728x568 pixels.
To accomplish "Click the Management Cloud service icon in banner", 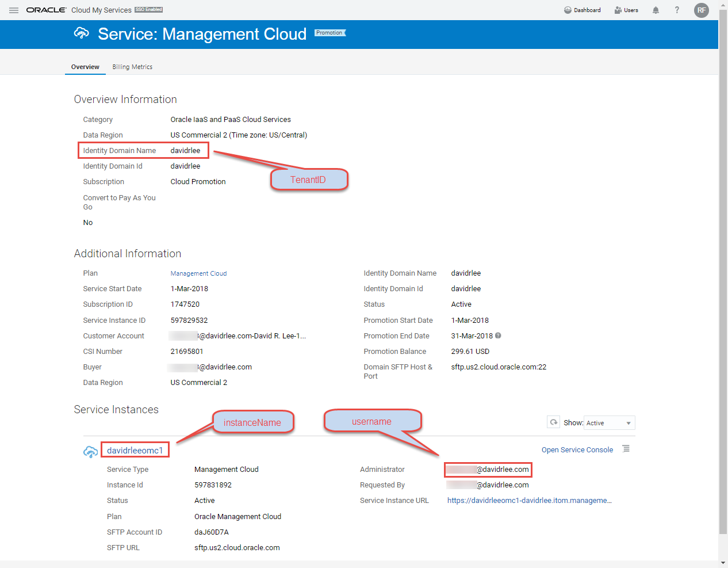I will (x=82, y=33).
